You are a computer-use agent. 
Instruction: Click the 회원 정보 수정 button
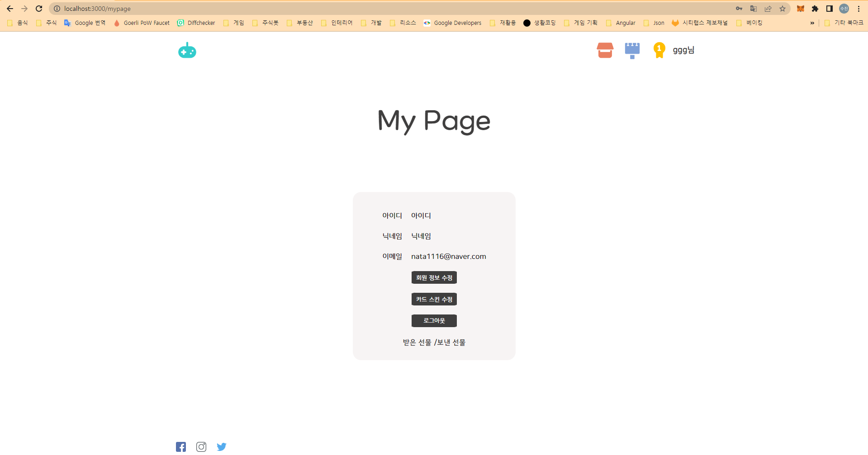click(434, 277)
